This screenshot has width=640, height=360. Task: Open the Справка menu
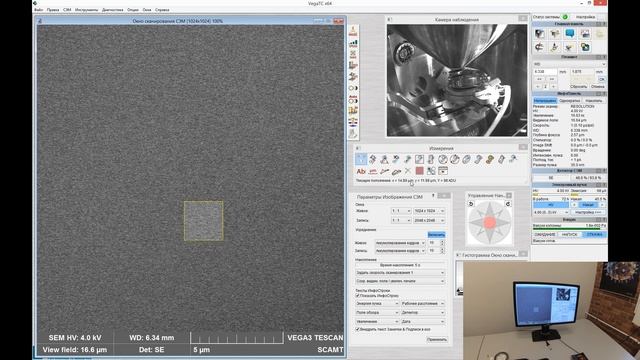point(162,10)
